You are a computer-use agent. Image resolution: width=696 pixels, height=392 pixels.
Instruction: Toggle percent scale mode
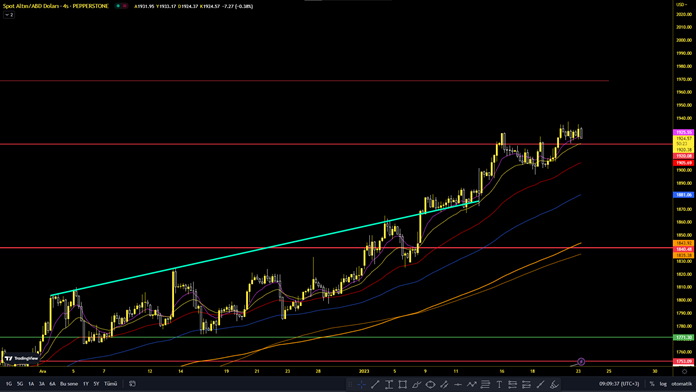[x=652, y=384]
